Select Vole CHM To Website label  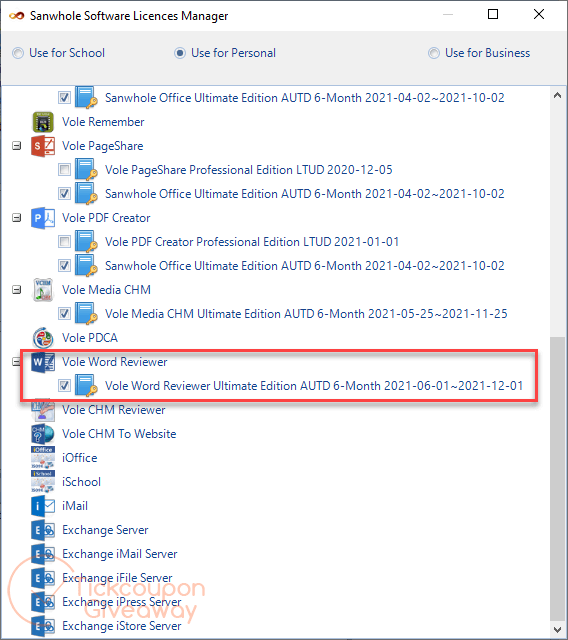pos(119,434)
